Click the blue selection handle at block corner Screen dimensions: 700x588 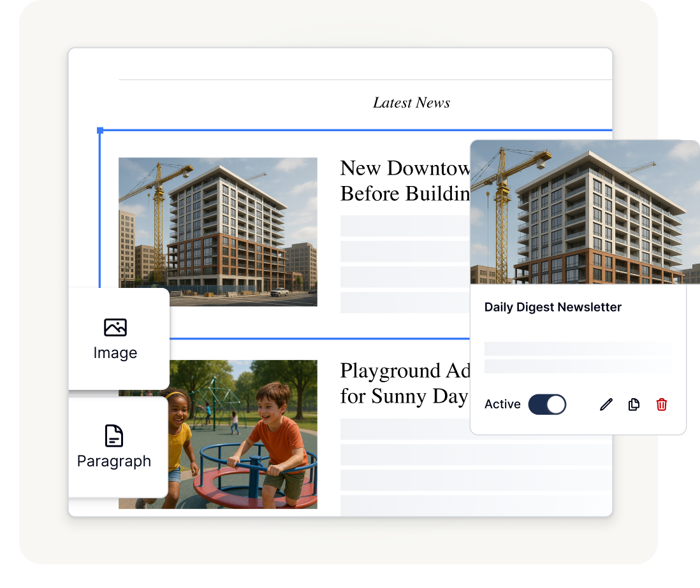[x=100, y=131]
